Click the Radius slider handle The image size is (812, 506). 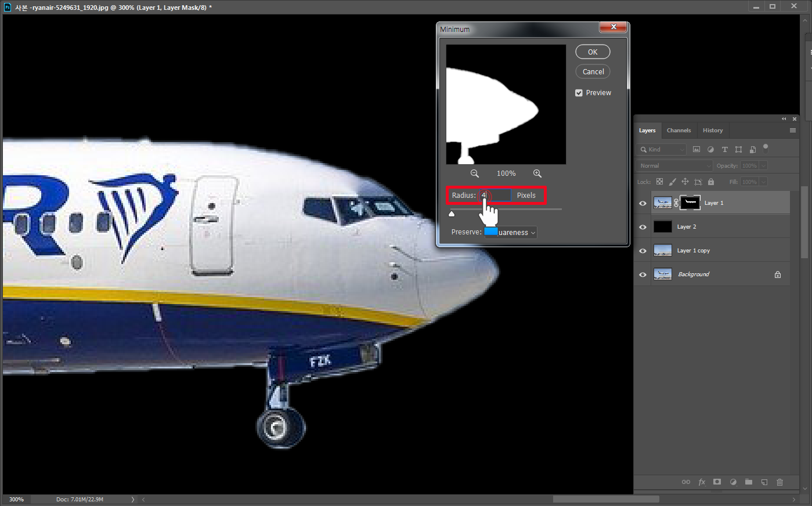pyautogui.click(x=452, y=214)
